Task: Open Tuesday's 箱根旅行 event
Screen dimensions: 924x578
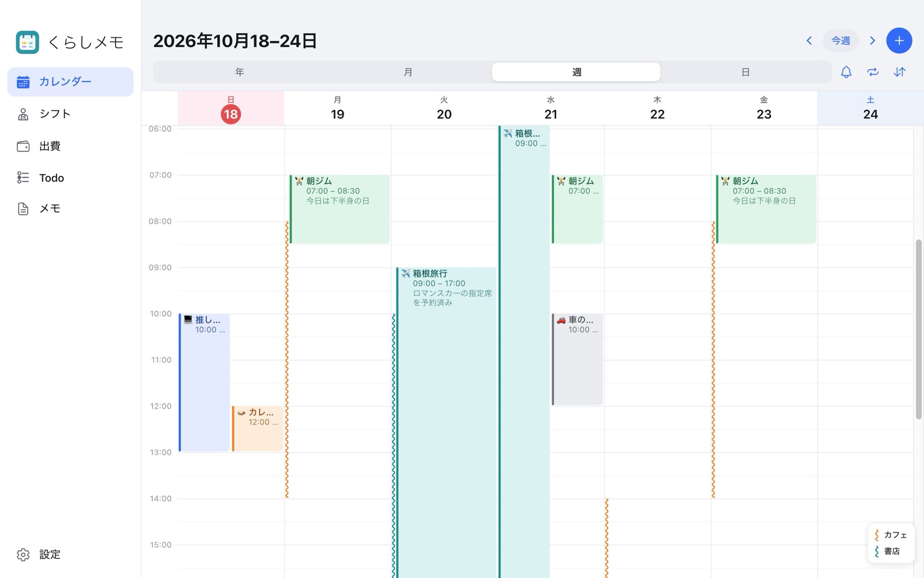Action: pos(446,423)
